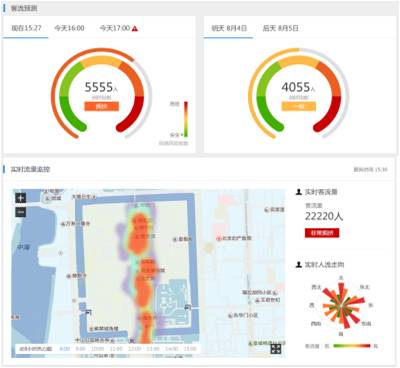Switch to the 现在15:27 tab
Viewport: 400px width, 368px height.
[26, 28]
